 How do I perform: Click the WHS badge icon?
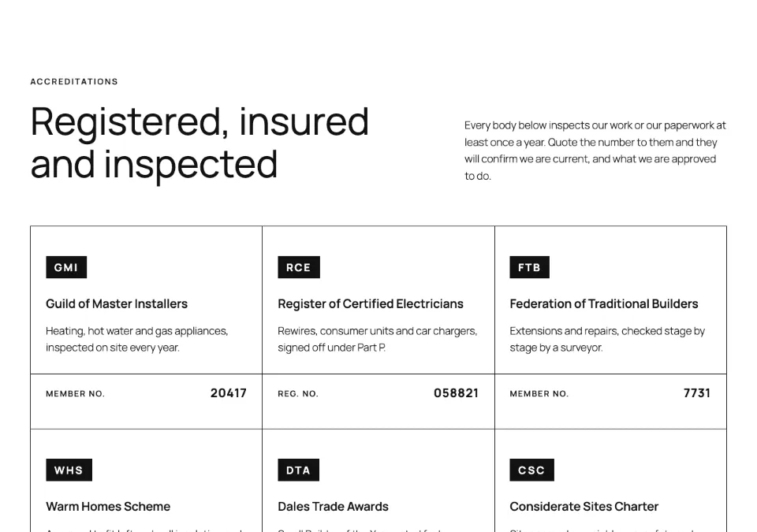[69, 470]
